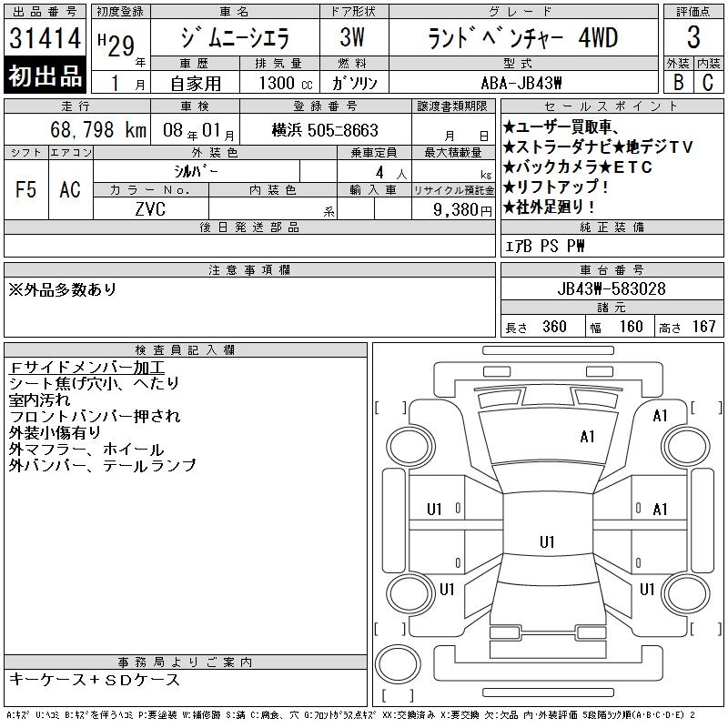
Task: Select seating capacity 4 人
Action: 391,173
